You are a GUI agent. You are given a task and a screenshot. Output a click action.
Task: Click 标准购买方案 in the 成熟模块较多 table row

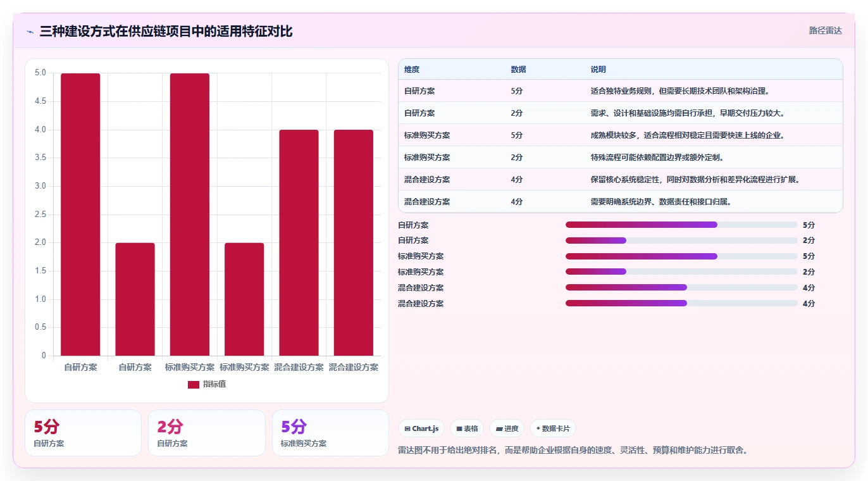[427, 135]
